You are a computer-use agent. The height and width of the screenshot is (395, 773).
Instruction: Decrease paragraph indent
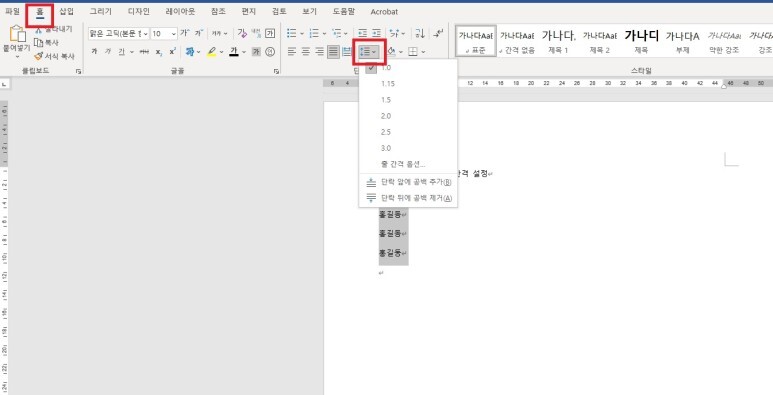point(362,33)
